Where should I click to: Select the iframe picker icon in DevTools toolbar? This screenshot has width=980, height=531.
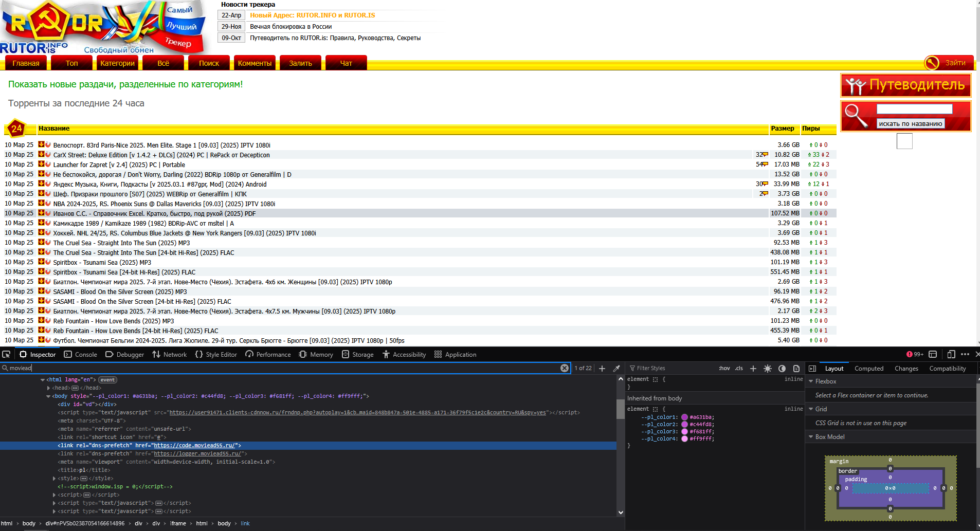[x=933, y=354]
